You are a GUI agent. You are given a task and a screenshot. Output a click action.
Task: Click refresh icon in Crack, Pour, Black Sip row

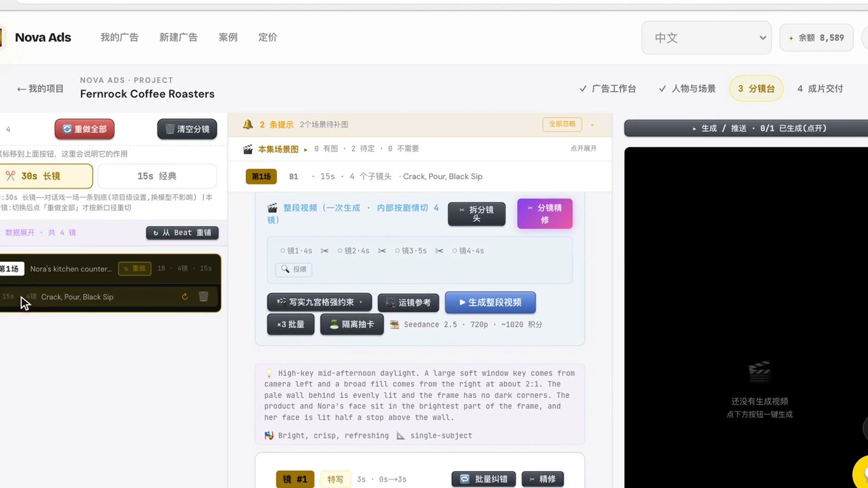[x=185, y=297]
